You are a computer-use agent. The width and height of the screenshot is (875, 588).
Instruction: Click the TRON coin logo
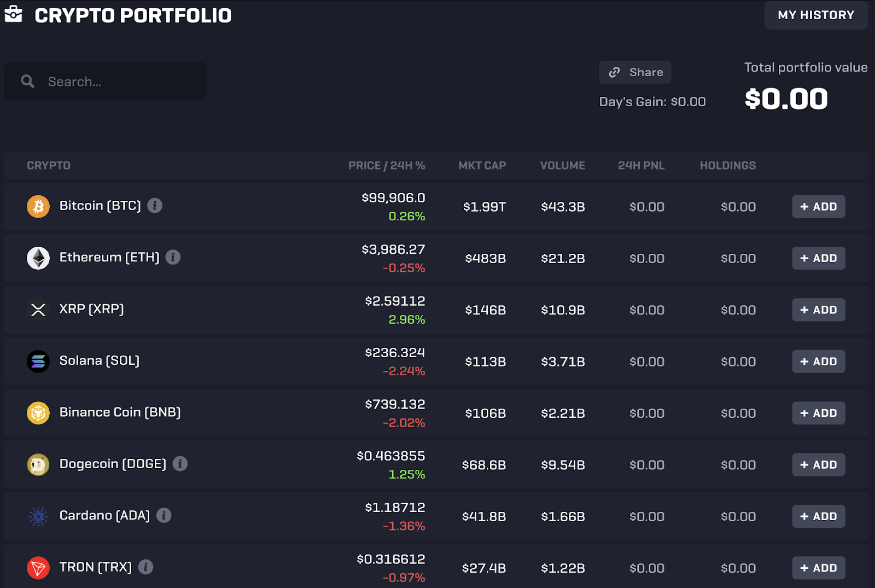(x=38, y=568)
